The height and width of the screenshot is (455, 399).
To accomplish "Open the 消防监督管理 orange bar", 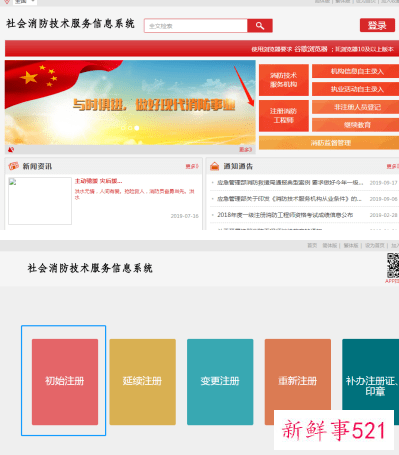I will pyautogui.click(x=330, y=143).
